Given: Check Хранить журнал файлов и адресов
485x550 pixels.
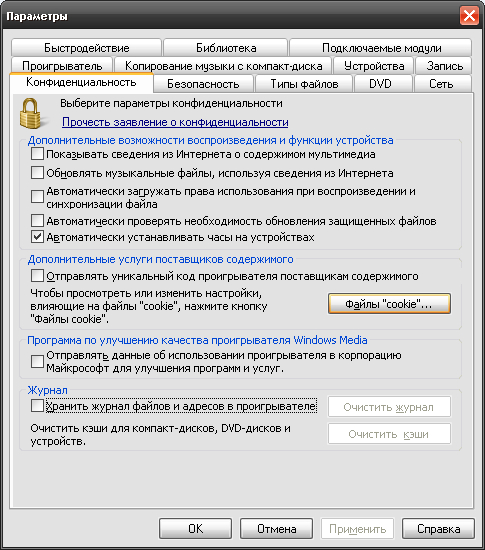Looking at the screenshot, I should point(37,406).
